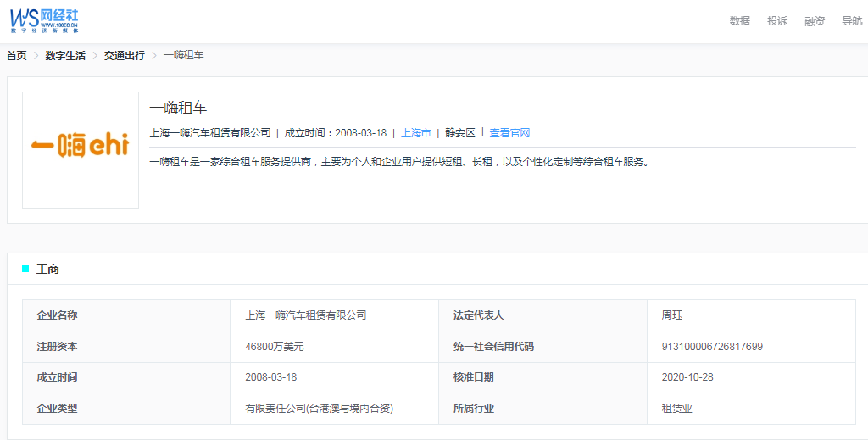This screenshot has width=868, height=440.
Task: Select the 成立时间 table label
Action: click(57, 377)
